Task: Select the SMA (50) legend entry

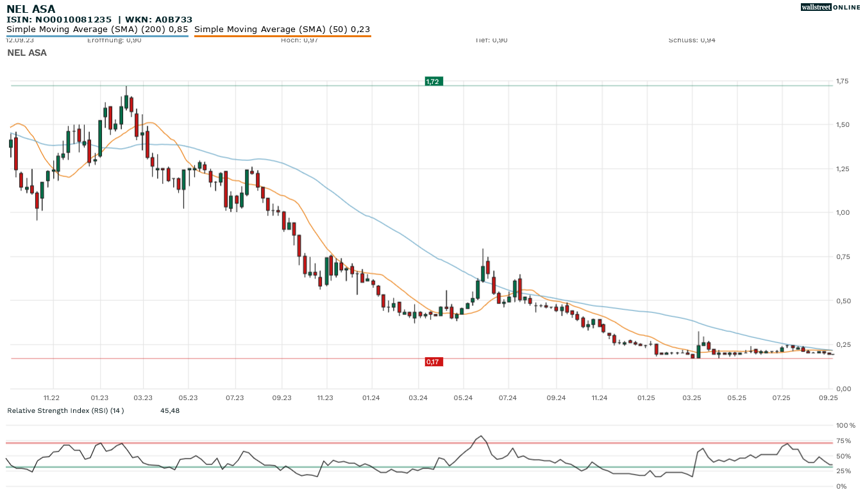Action: [282, 29]
